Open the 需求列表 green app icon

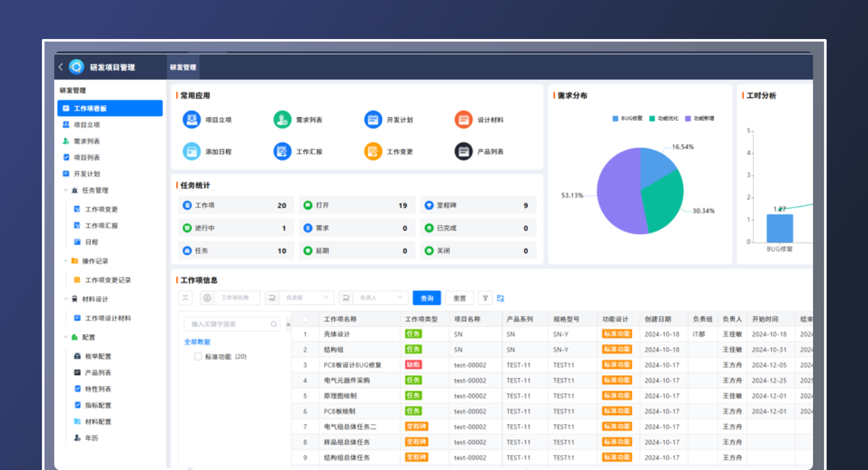point(282,120)
